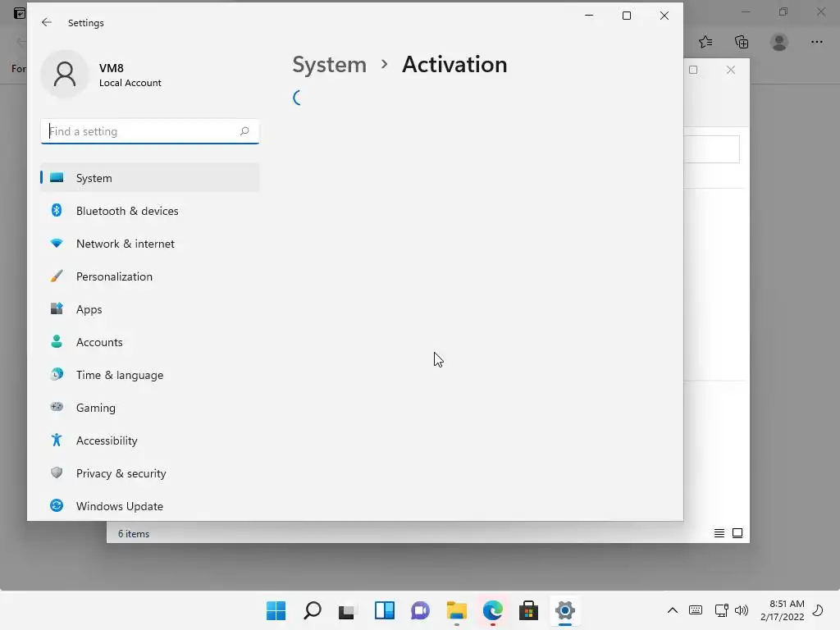Open Accessibility settings
The width and height of the screenshot is (840, 630).
coord(149,441)
